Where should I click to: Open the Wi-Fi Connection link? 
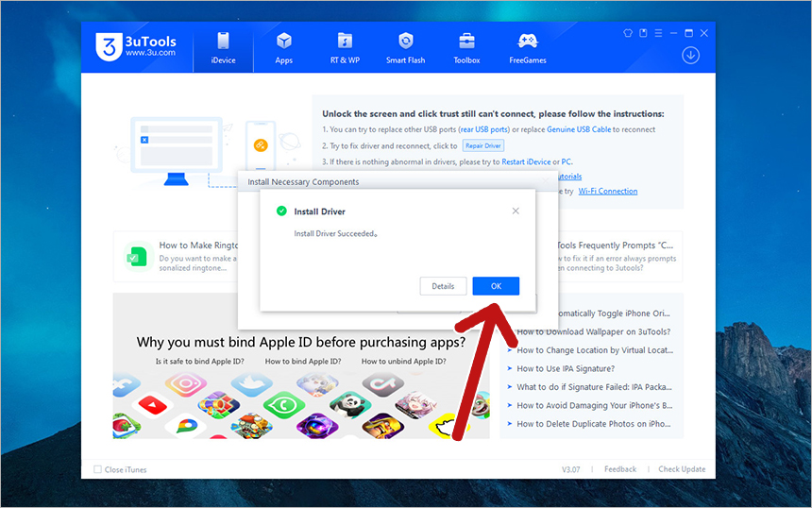(607, 191)
